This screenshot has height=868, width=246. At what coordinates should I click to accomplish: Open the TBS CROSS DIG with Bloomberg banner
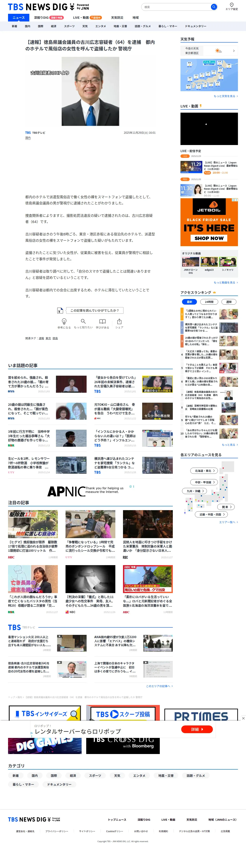[x=123, y=746]
